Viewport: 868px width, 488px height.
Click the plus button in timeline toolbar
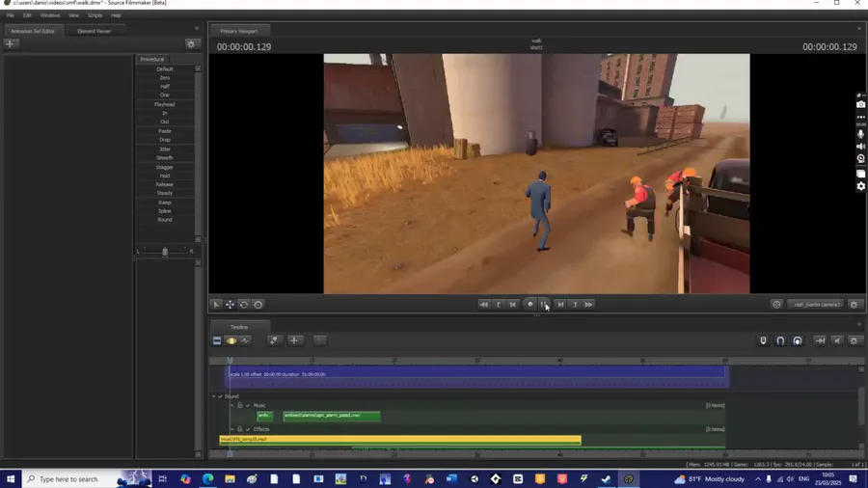(294, 340)
